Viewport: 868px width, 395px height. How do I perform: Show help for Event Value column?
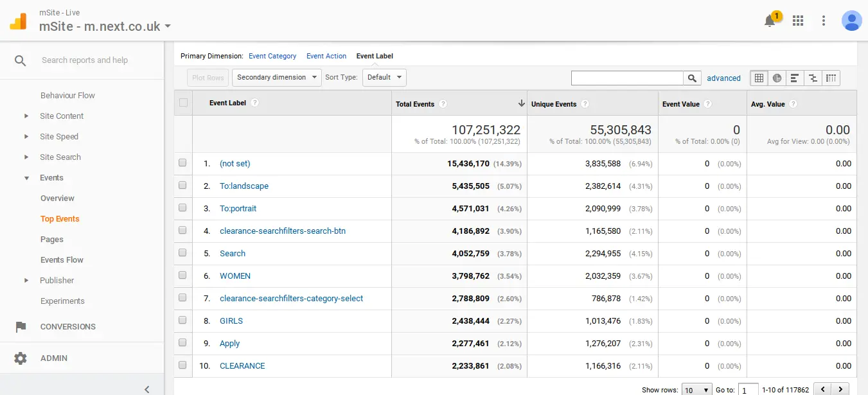[707, 104]
